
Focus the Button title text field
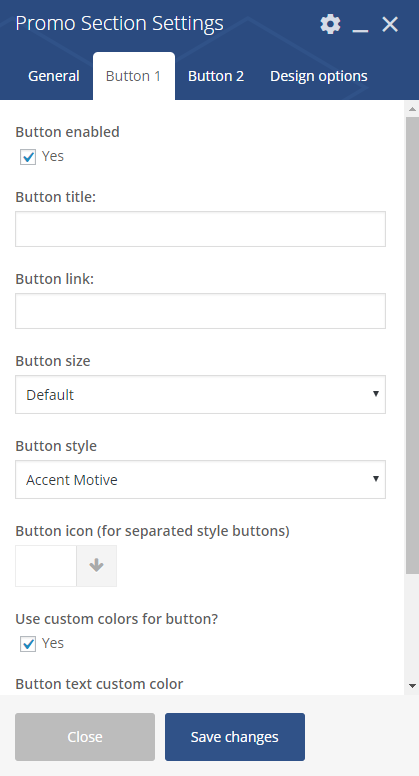200,229
